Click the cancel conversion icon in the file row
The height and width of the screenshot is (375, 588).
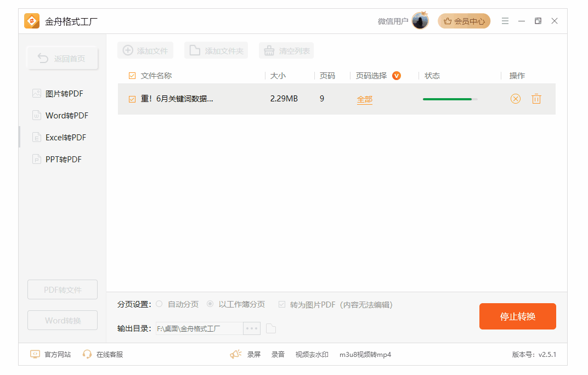(515, 99)
